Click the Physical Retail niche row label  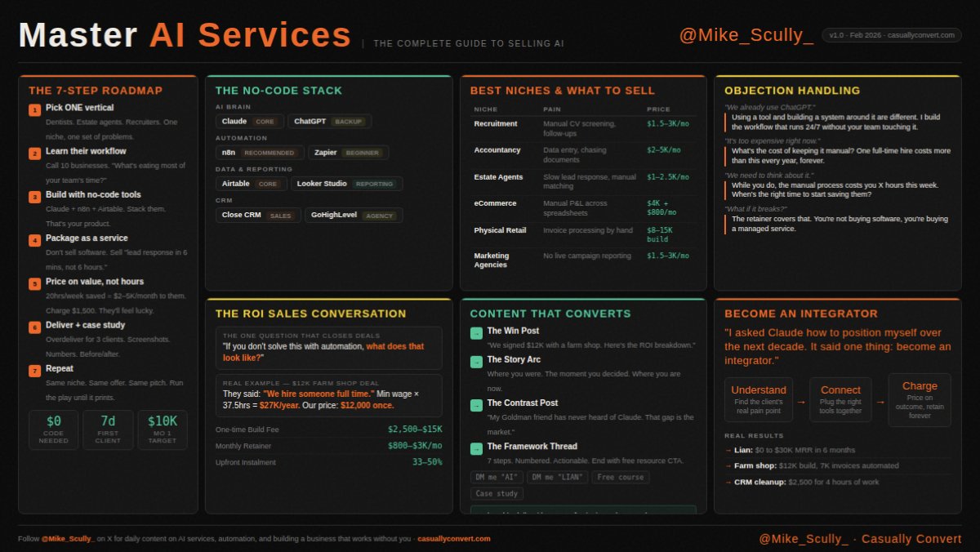tap(500, 230)
